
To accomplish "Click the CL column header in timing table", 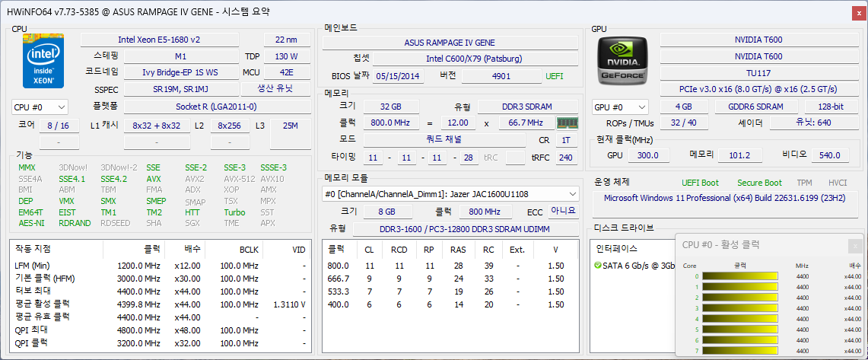I will click(369, 249).
